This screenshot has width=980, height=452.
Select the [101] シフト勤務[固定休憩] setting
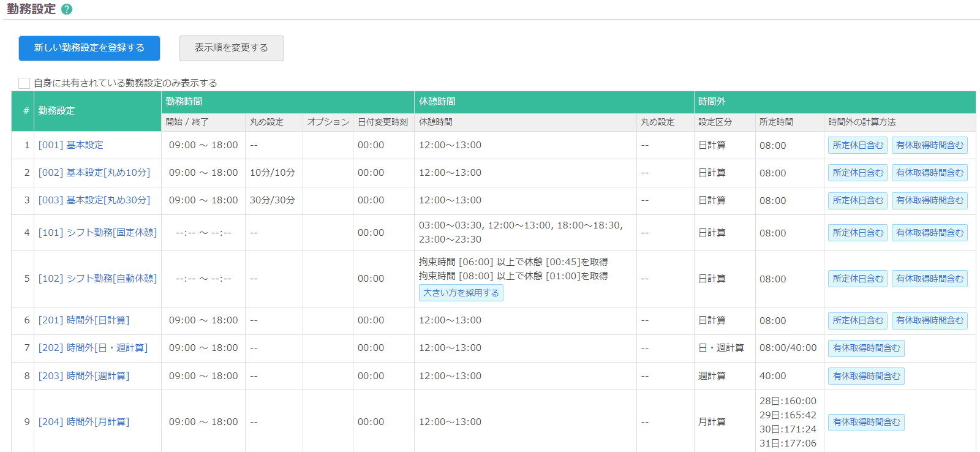[x=97, y=233]
